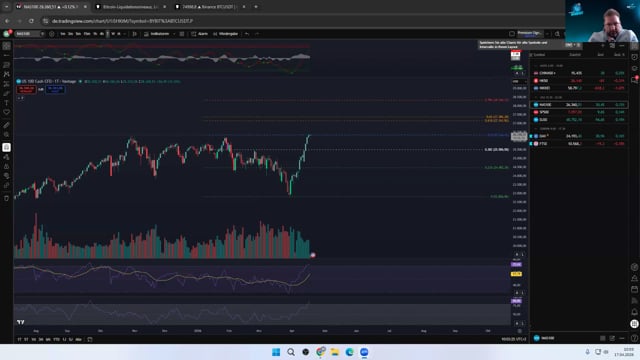
Task: Open the symbol search box in toolbar
Action: pos(29,34)
